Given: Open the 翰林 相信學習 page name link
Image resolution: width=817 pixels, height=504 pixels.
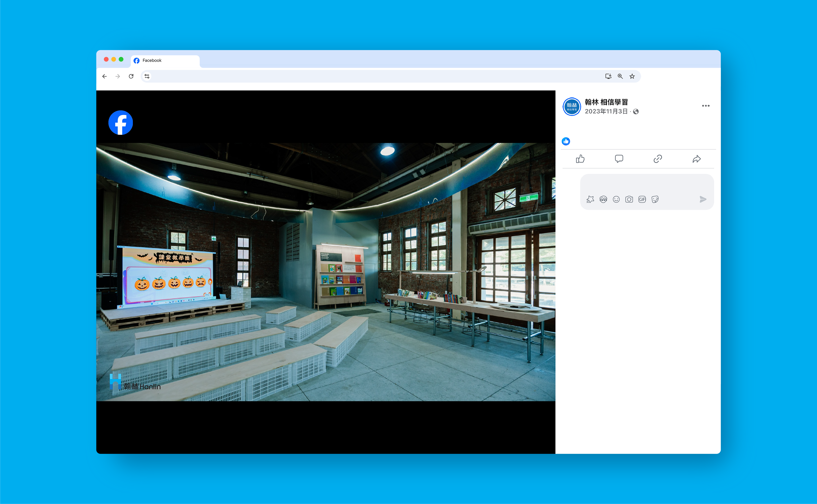Looking at the screenshot, I should (606, 102).
